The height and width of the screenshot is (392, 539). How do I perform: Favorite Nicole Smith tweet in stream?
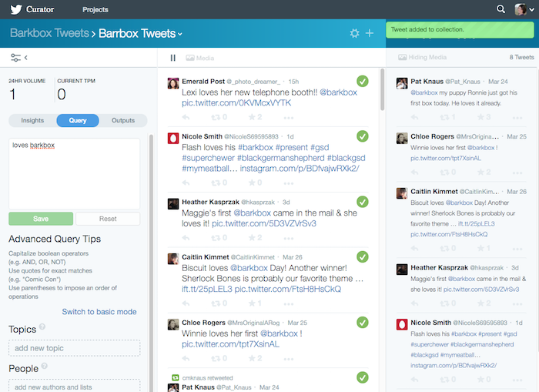[256, 183]
